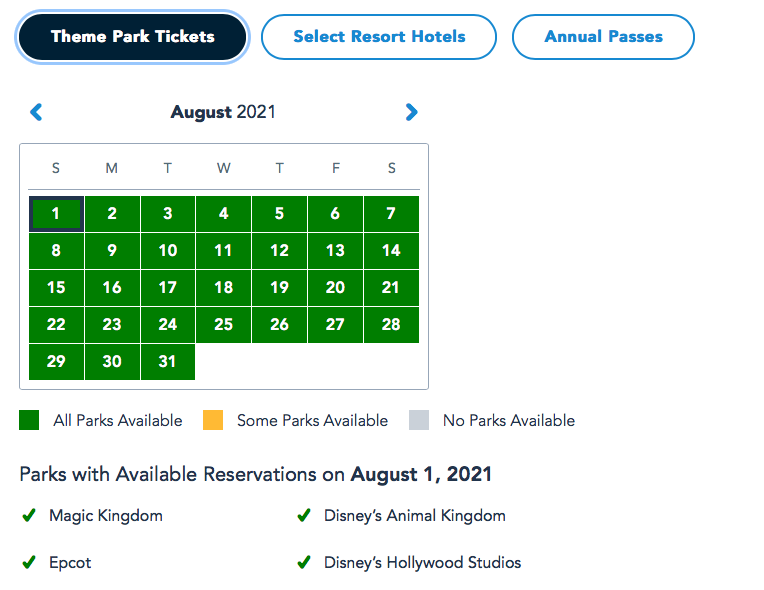This screenshot has width=764, height=590.
Task: Pick August 22 on the calendar
Action: click(56, 324)
